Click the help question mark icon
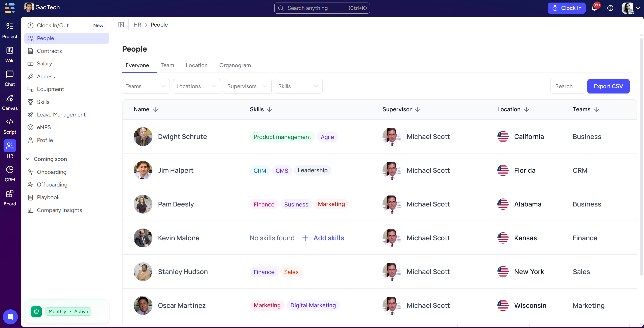Viewport: 644px width, 328px height. (x=610, y=8)
